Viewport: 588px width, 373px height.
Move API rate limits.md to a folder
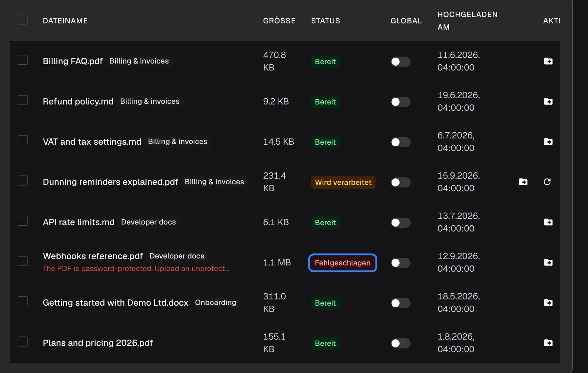click(548, 222)
